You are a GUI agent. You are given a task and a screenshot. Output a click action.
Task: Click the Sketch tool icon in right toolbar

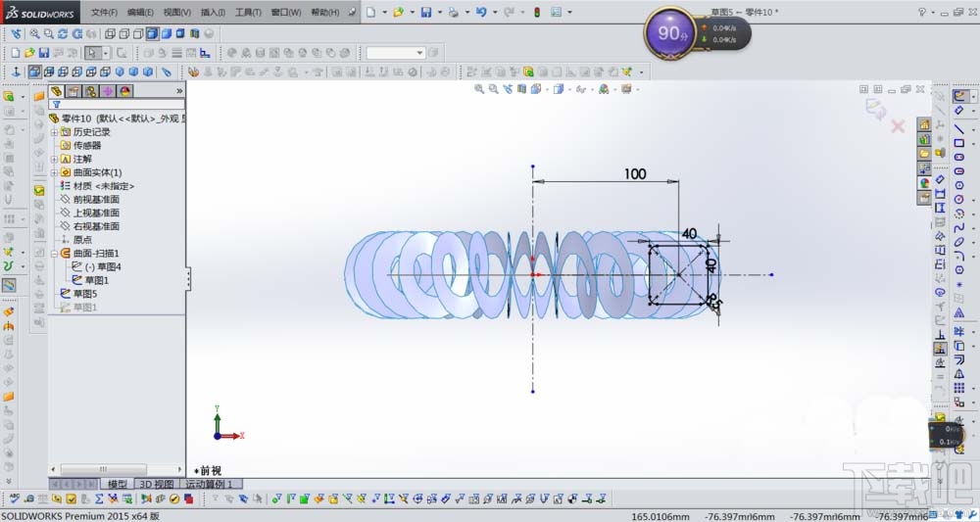[959, 96]
